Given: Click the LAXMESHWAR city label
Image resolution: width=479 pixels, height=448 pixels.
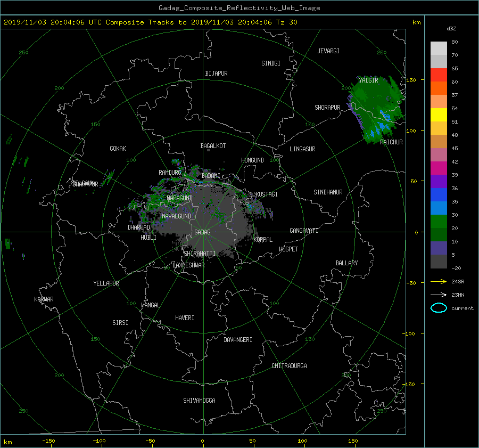Looking at the screenshot, I should (188, 265).
